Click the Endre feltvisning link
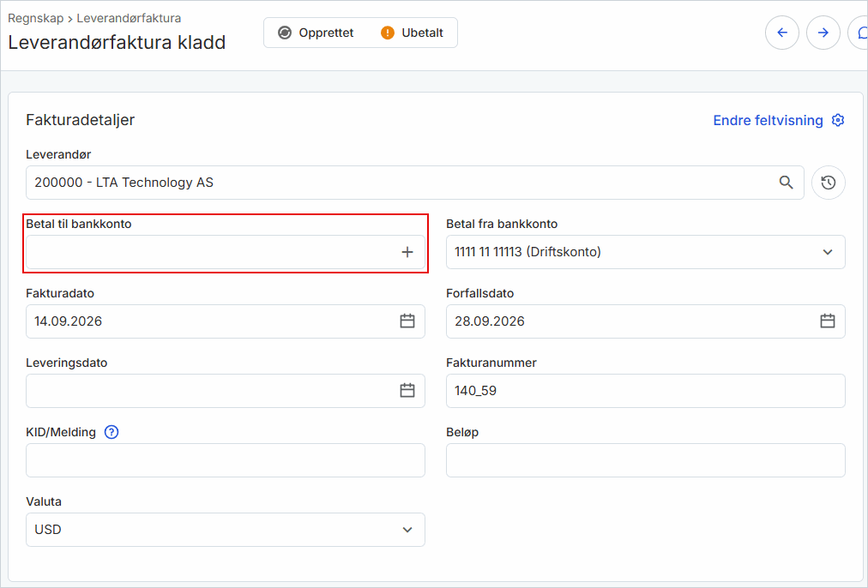The width and height of the screenshot is (868, 588). [x=768, y=120]
